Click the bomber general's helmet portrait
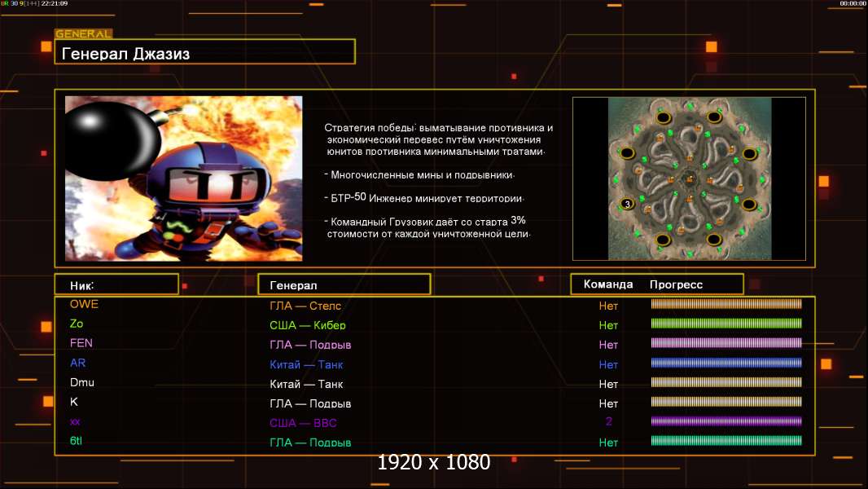The height and width of the screenshot is (489, 868). click(198, 183)
